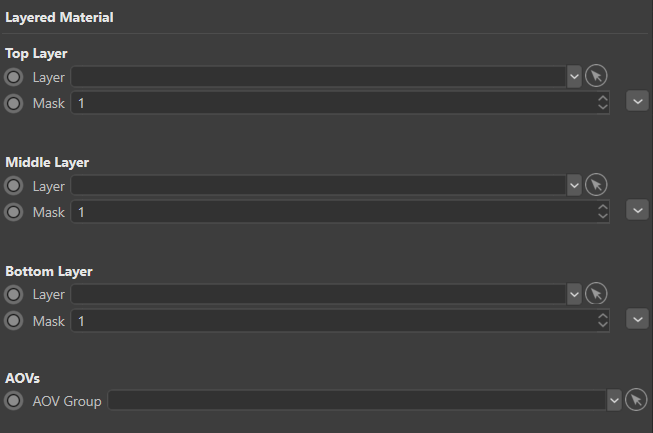Screen dimensions: 653x433
Task: Toggle the Middle Layer's Layer connection dot
Action: tap(14, 185)
